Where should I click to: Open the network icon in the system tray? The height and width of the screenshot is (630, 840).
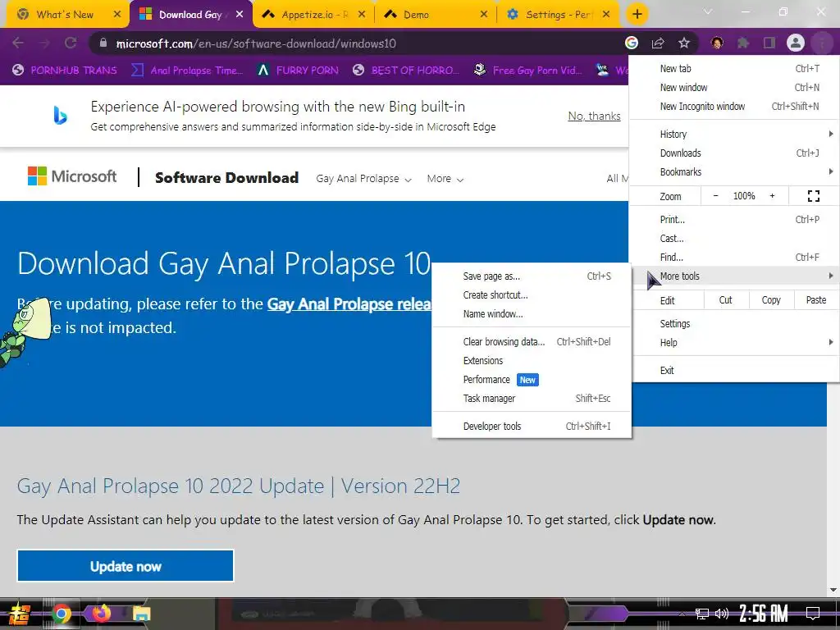702,614
